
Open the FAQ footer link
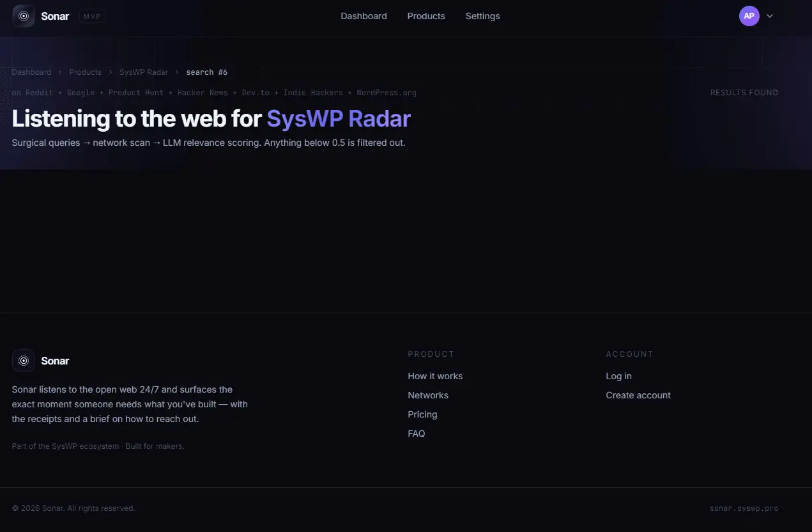point(416,434)
